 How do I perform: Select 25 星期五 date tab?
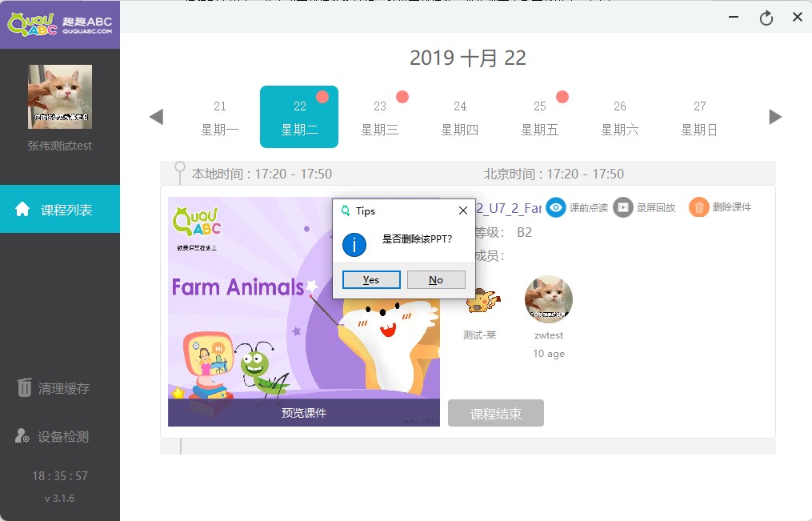click(x=540, y=117)
